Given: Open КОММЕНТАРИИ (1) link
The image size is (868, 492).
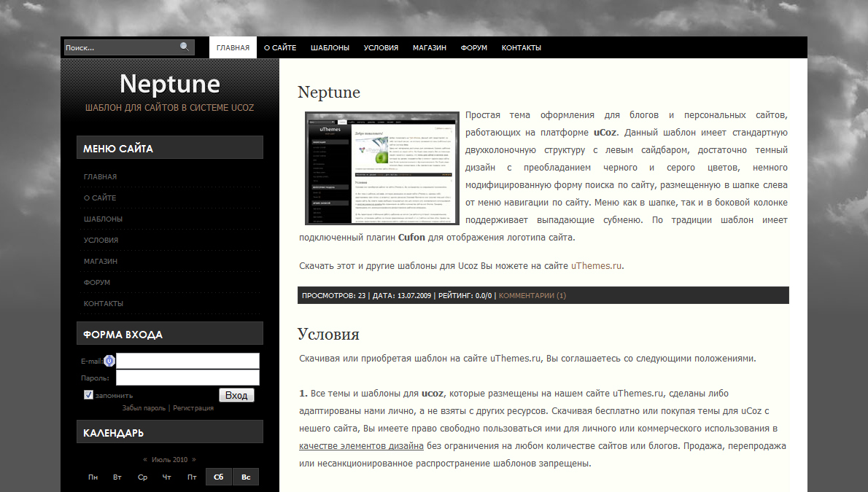Looking at the screenshot, I should 532,295.
